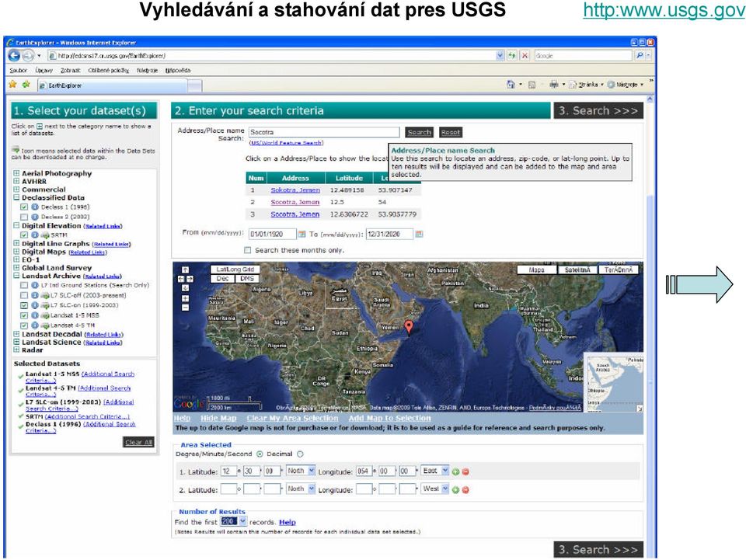Zoom in the map with plus button
The image size is (746, 560).
click(x=186, y=298)
